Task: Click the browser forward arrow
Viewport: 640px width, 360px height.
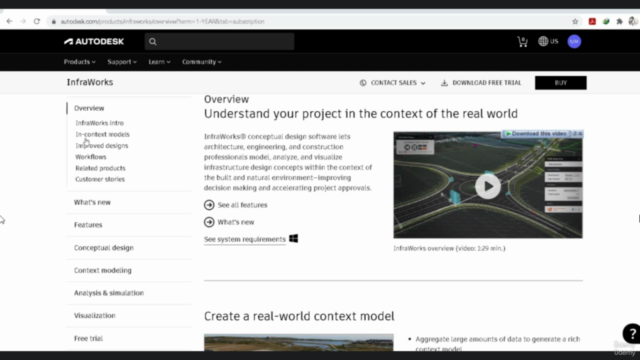Action: 23,21
